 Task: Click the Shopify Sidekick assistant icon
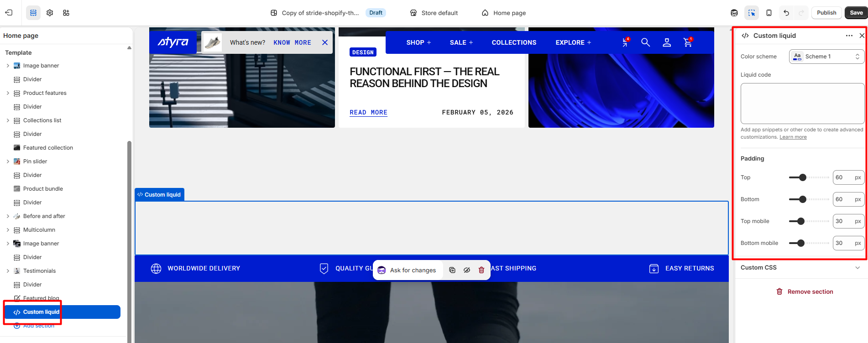coord(734,13)
